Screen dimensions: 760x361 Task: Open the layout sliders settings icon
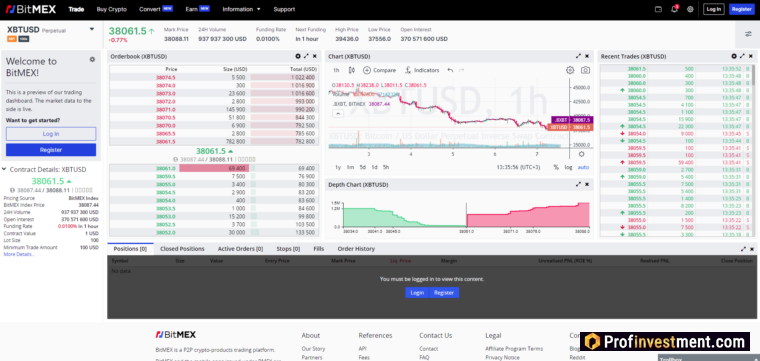748,34
